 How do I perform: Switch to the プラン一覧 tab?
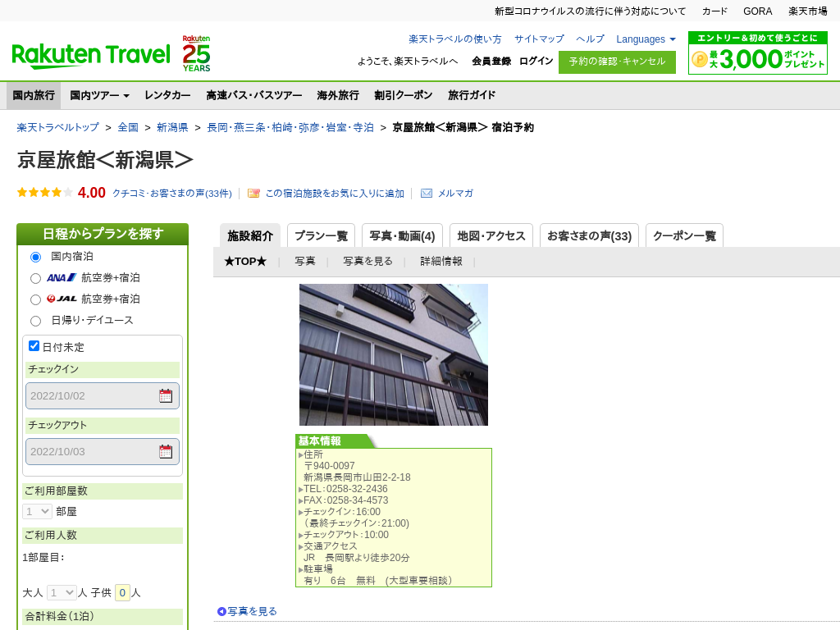click(321, 236)
